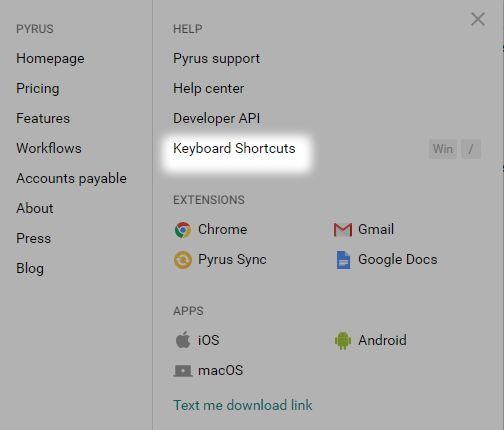This screenshot has width=504, height=430.
Task: Click the Apple iOS icon
Action: coord(183,340)
